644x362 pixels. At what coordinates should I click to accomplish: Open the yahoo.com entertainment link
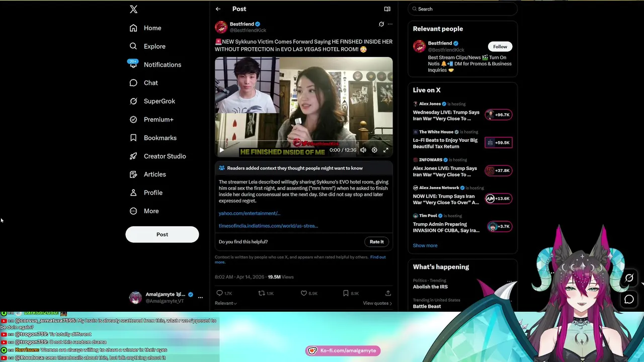tap(250, 213)
